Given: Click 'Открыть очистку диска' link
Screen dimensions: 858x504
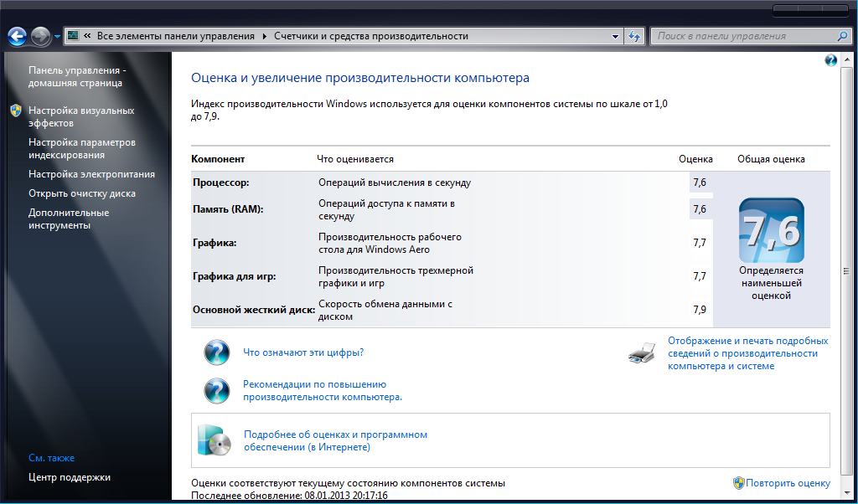Looking at the screenshot, I should pos(82,194).
